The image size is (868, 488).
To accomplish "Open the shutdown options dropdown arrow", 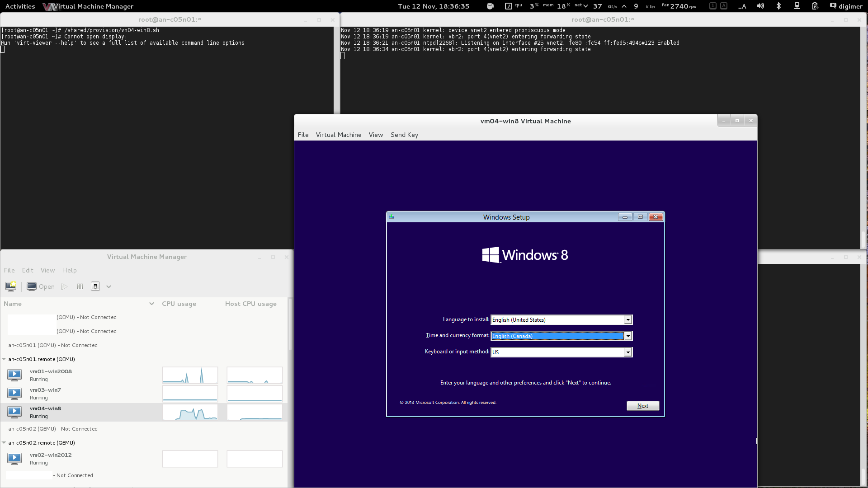I will pos(108,286).
